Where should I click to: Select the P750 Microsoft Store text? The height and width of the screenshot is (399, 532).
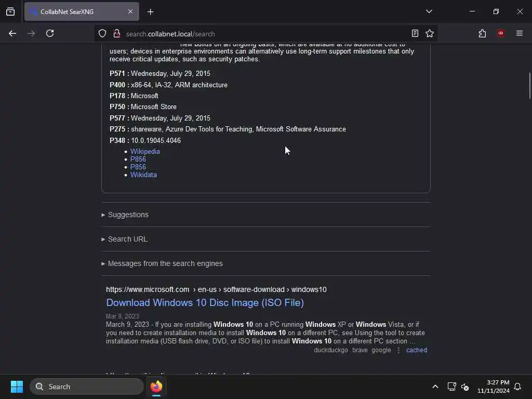(154, 107)
